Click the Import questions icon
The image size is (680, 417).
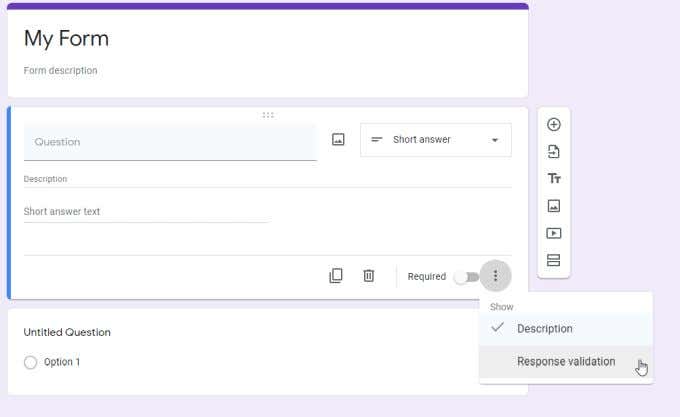pos(553,152)
